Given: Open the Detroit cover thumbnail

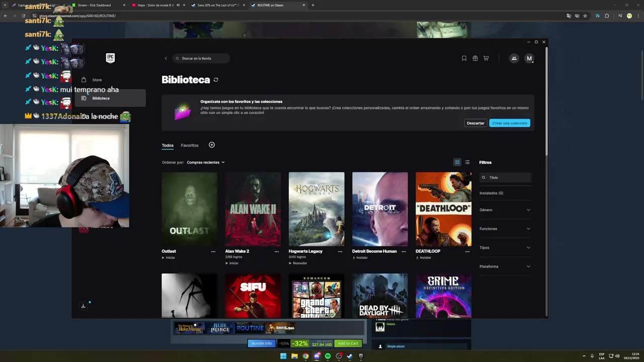Looking at the screenshot, I should 380,209.
